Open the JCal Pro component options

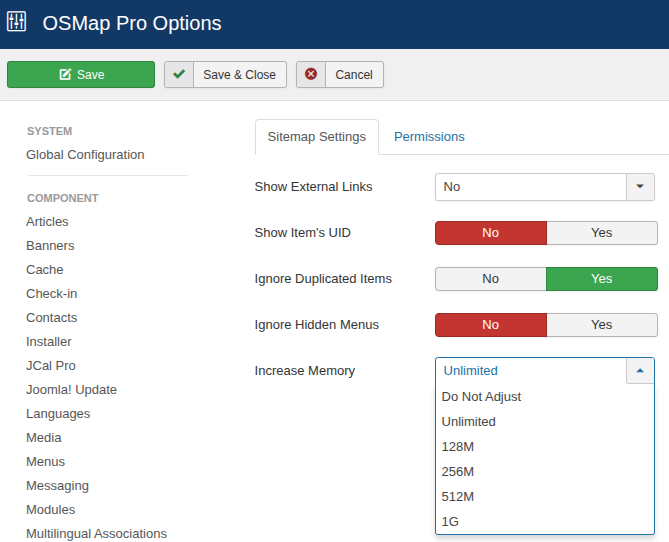point(51,366)
